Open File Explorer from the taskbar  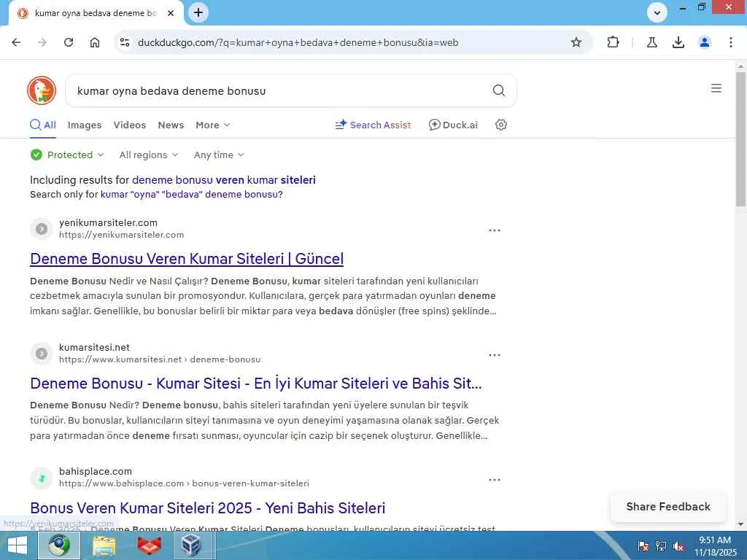click(x=104, y=545)
